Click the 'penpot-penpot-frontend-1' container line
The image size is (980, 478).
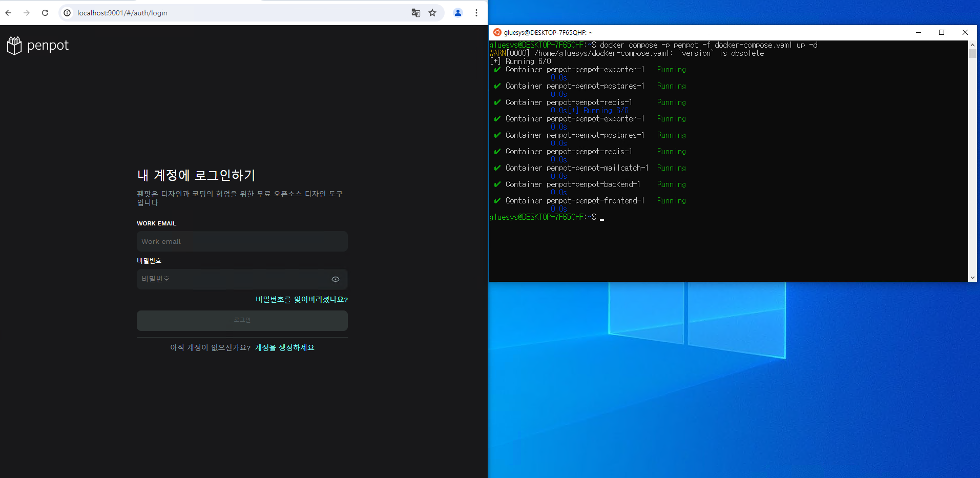[590, 201]
